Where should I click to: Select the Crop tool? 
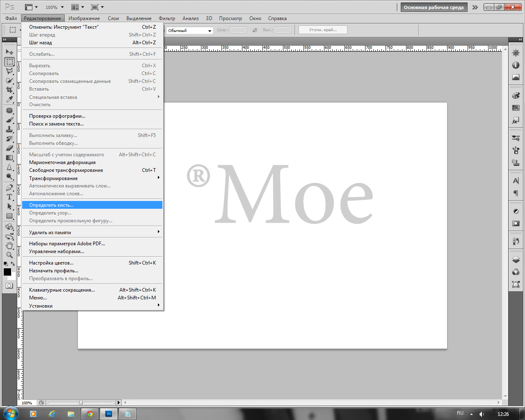9,90
